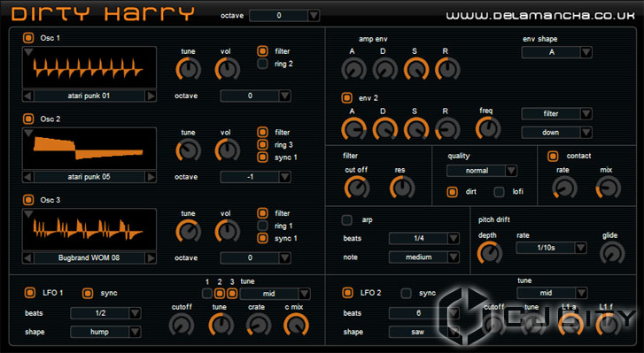Open the quality dropdown set to normal
The width and height of the screenshot is (644, 353).
pyautogui.click(x=482, y=171)
